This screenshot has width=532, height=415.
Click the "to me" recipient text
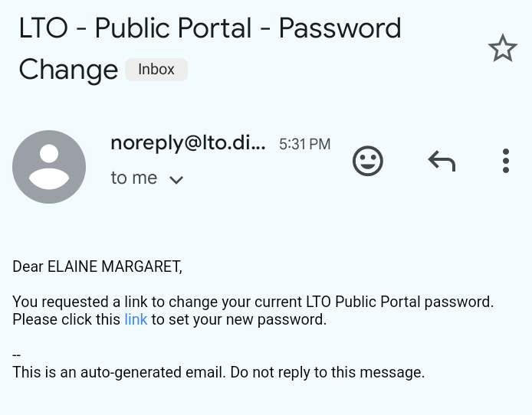pos(133,178)
